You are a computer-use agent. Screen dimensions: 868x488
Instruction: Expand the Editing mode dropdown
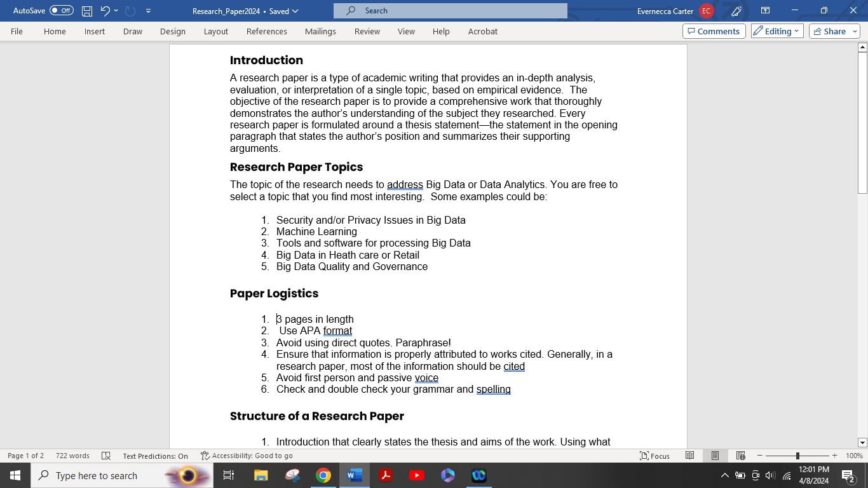(x=777, y=31)
